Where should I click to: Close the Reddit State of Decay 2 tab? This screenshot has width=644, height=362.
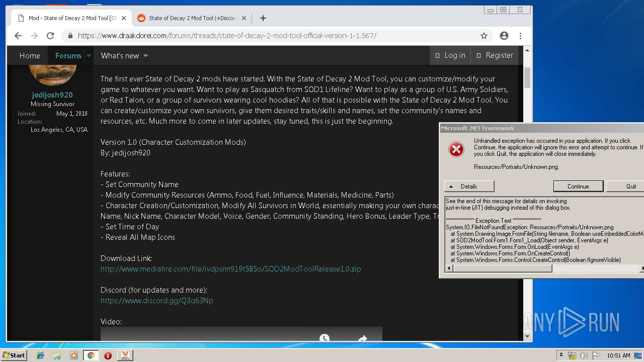tap(244, 18)
